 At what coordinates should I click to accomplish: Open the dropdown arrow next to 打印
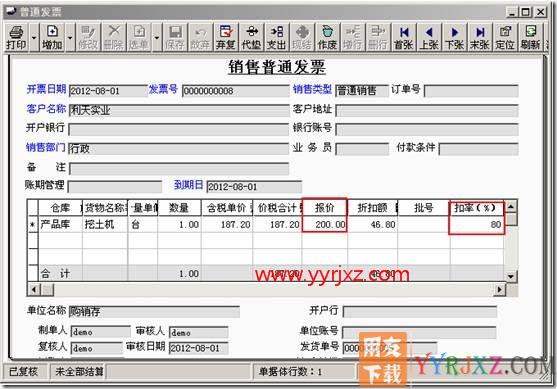pos(34,38)
